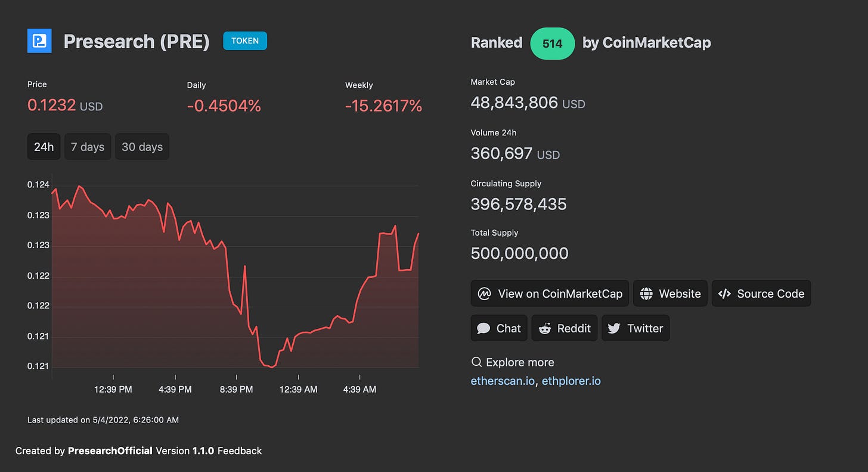Open the Feedback link in footer
Image resolution: width=868 pixels, height=472 pixels.
(239, 451)
